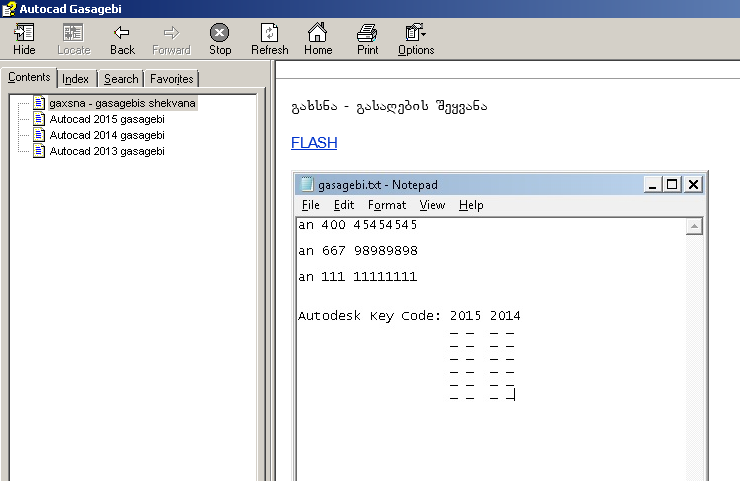Open Notepad Help menu

(471, 205)
